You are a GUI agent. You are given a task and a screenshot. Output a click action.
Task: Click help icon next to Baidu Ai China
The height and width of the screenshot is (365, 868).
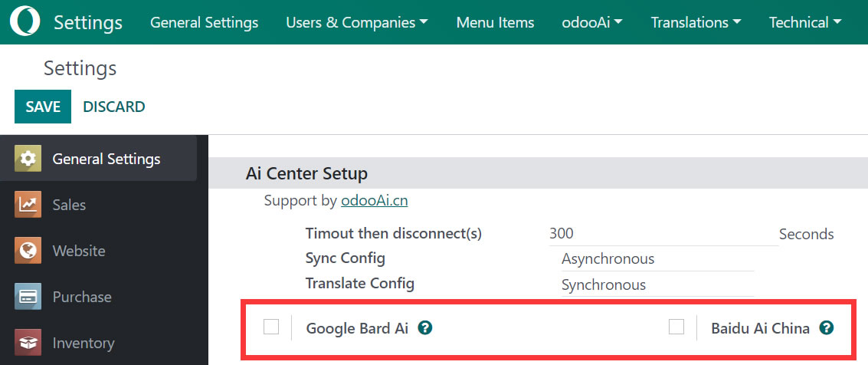click(x=826, y=328)
